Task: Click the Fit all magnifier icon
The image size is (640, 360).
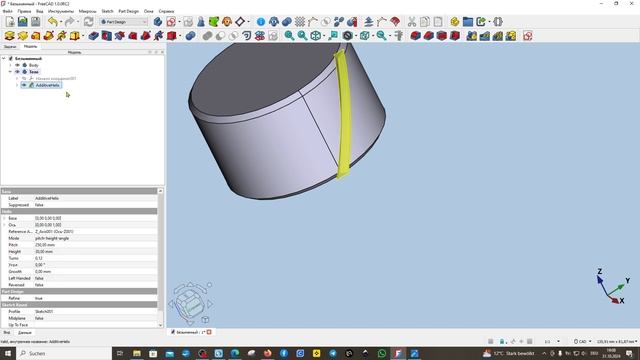Action: coord(289,36)
